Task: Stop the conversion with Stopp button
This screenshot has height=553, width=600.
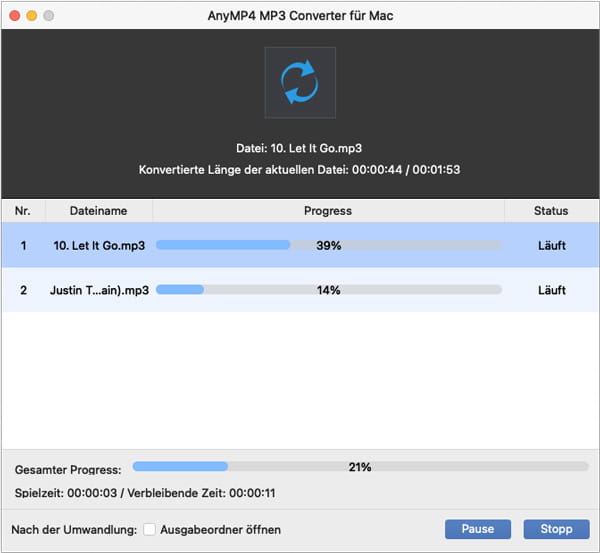Action: pyautogui.click(x=556, y=529)
